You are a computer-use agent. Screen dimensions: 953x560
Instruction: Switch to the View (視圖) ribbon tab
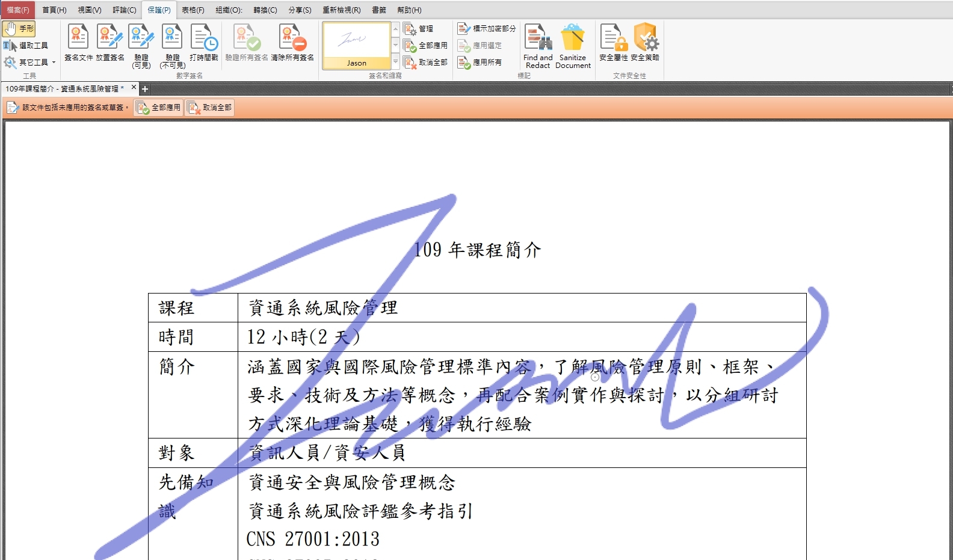(x=90, y=10)
